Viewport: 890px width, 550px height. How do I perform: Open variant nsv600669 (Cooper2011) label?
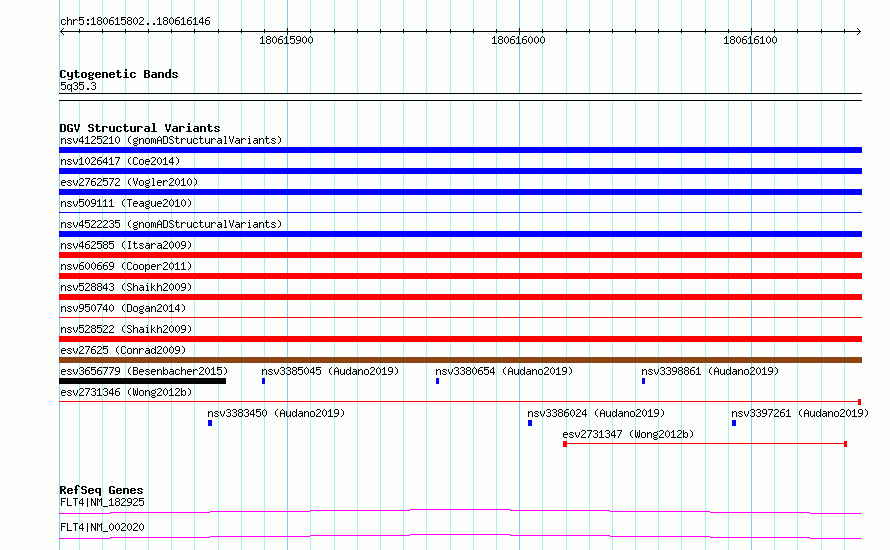tap(126, 266)
